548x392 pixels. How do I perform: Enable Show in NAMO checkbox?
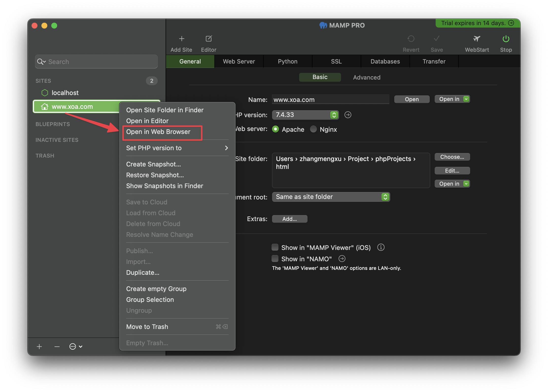[x=275, y=259]
